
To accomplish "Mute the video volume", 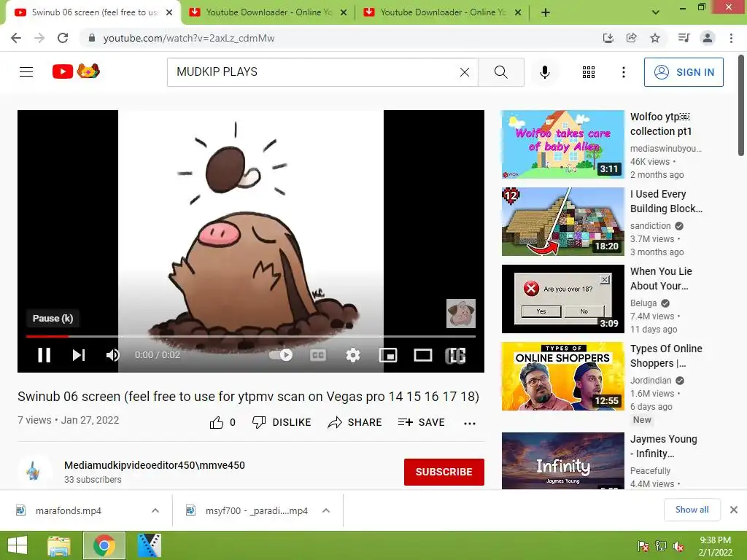I will click(x=113, y=355).
